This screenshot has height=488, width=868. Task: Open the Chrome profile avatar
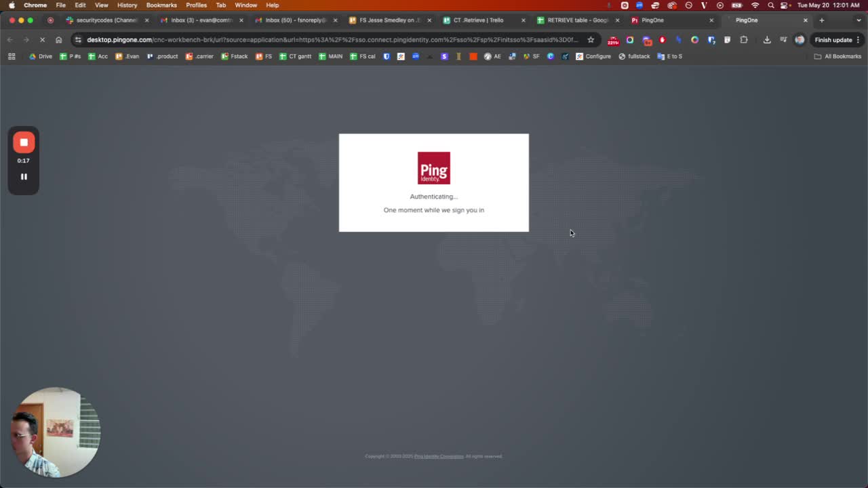coord(800,40)
